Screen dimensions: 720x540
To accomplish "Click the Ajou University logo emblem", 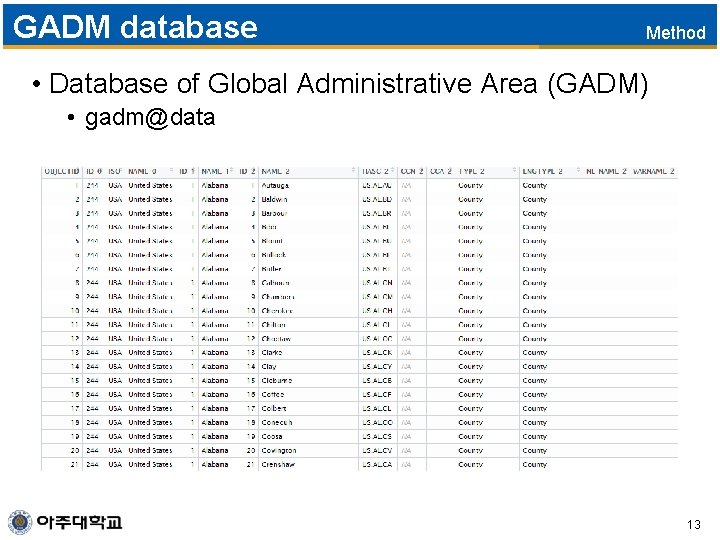I will 20,522.
